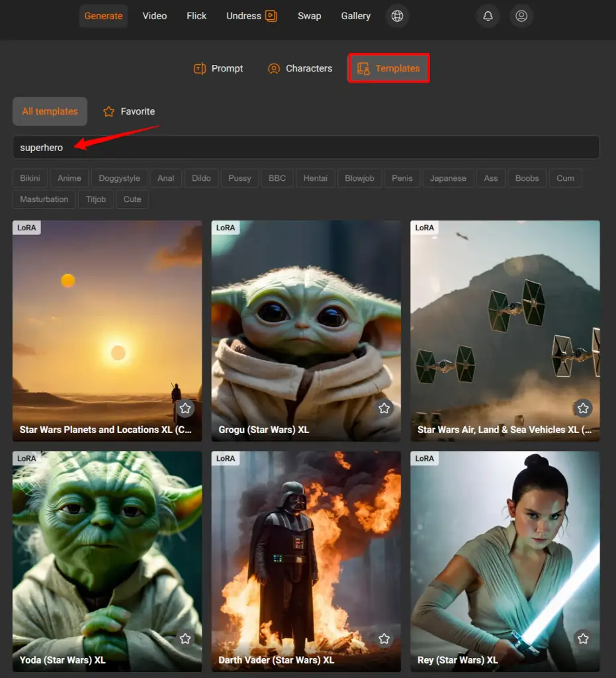
Task: Favorite the Rey (Star Wars) XL template
Action: click(x=583, y=639)
